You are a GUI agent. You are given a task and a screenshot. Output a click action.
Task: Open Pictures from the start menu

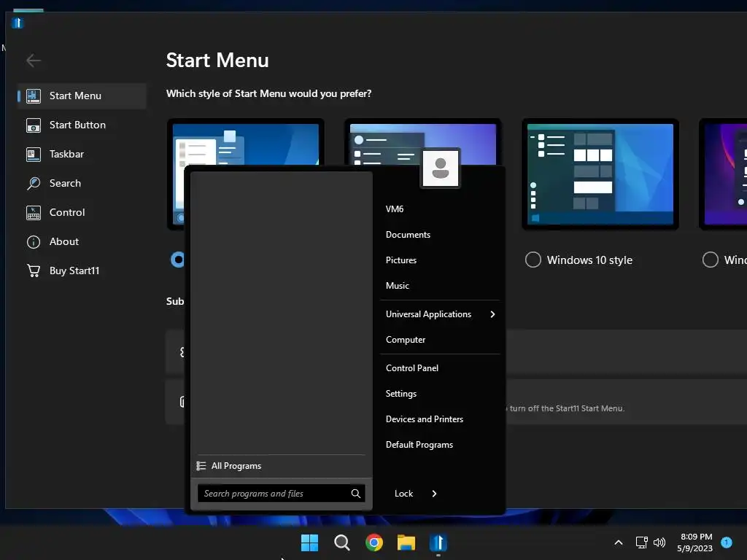(x=401, y=260)
